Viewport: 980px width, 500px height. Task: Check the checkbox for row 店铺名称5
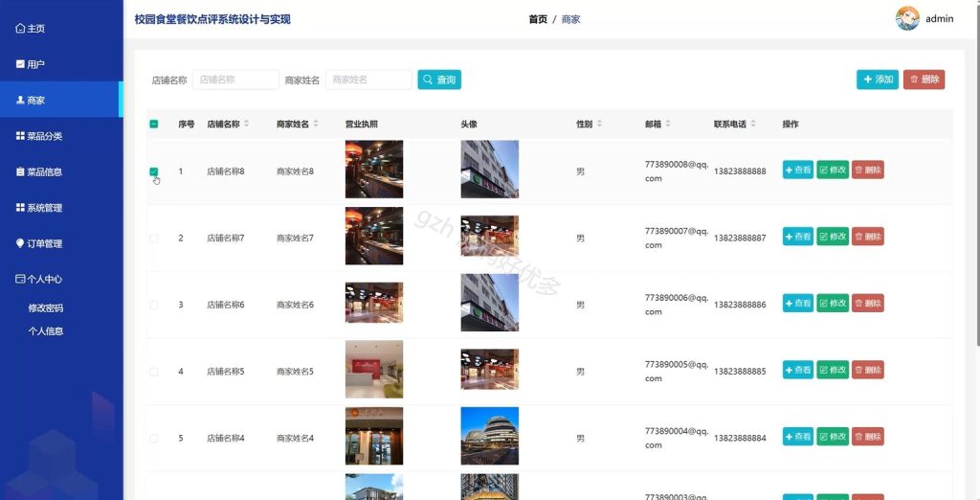click(154, 372)
